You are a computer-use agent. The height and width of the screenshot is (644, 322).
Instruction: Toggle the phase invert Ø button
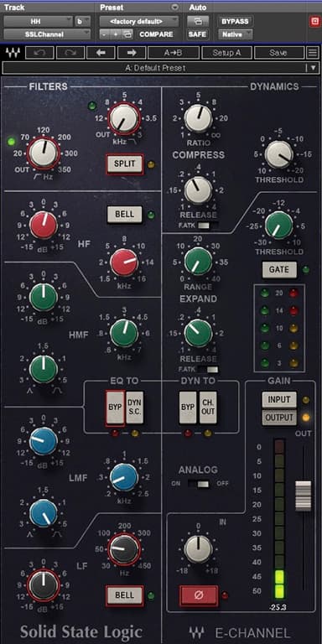point(199,595)
